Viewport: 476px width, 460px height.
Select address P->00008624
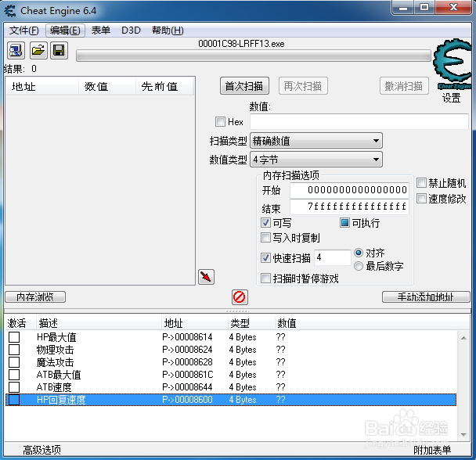point(187,350)
